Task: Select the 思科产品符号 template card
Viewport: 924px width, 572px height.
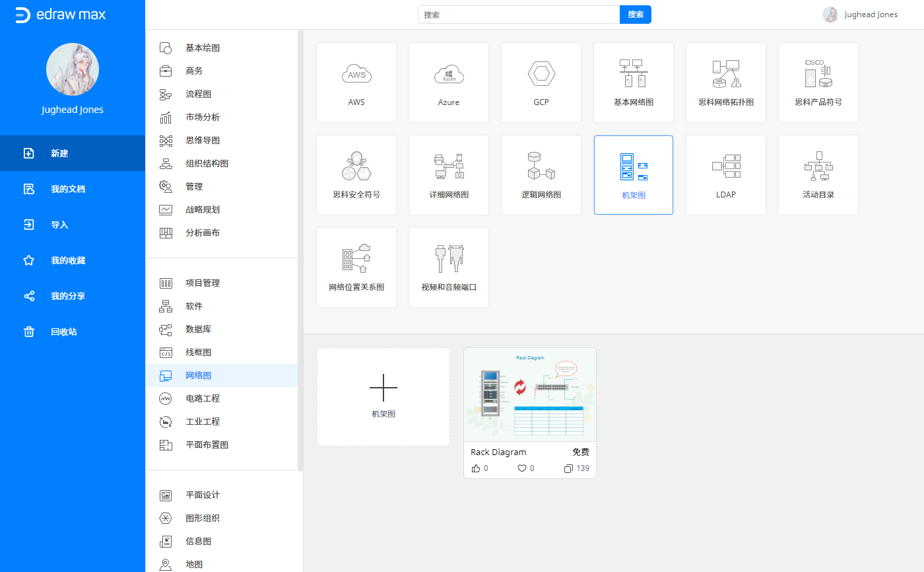Action: [818, 83]
